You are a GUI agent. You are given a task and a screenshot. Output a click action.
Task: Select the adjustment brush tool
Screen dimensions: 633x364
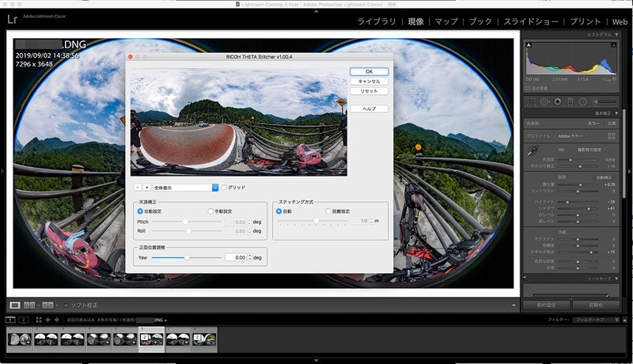pos(605,102)
